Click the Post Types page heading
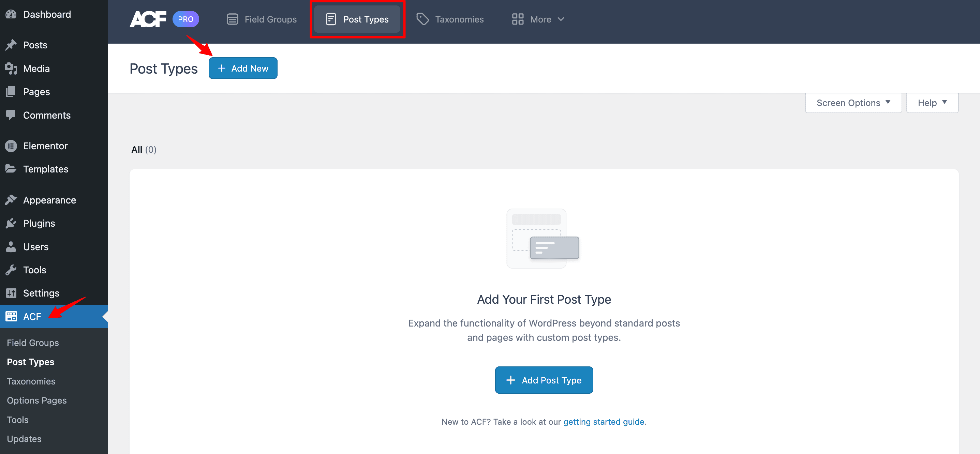The height and width of the screenshot is (454, 980). pyautogui.click(x=164, y=69)
